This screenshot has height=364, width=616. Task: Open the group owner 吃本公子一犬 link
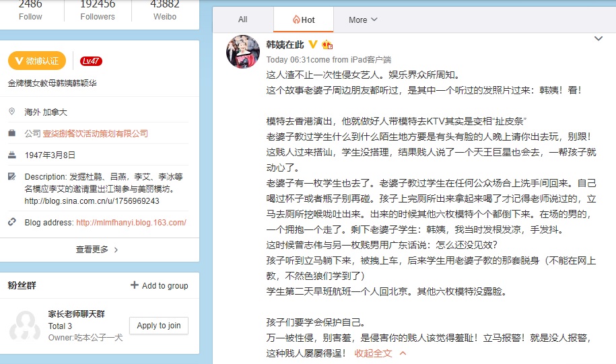pyautogui.click(x=98, y=338)
